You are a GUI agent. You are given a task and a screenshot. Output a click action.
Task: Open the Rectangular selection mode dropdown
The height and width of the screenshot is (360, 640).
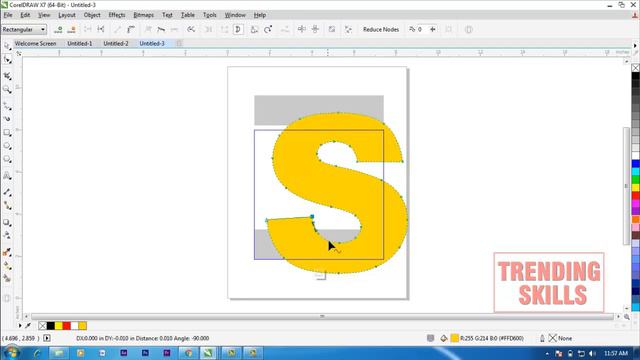click(24, 29)
